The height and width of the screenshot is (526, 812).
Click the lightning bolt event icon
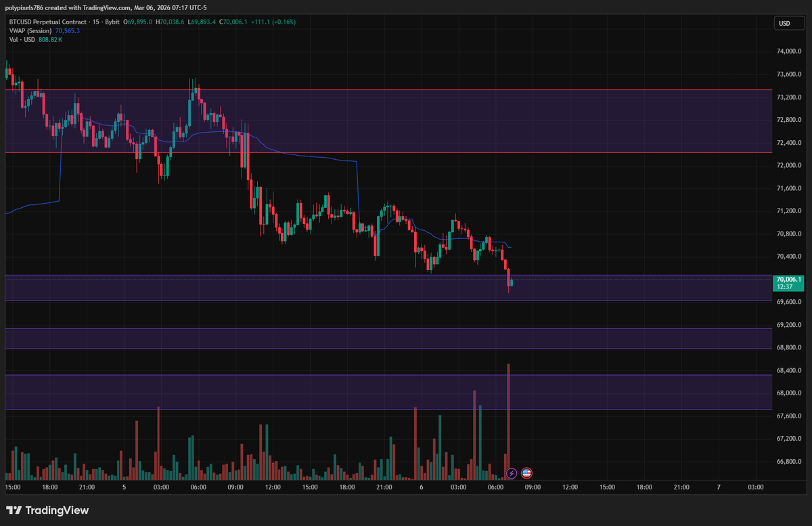point(512,473)
